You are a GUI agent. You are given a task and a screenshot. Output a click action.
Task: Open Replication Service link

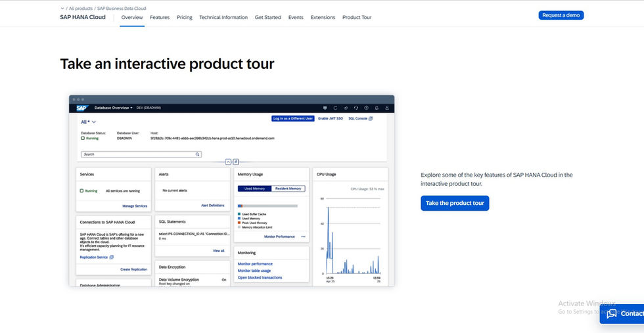pos(93,257)
